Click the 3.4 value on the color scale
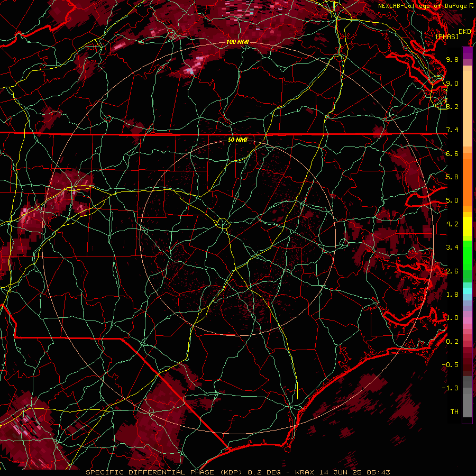Viewport: 476px width, 476px height. [x=452, y=248]
